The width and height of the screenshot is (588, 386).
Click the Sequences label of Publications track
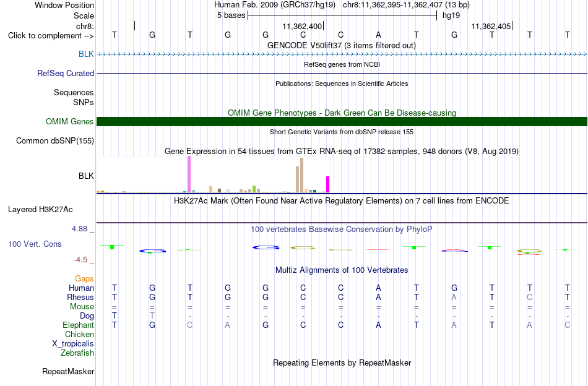[x=74, y=92]
